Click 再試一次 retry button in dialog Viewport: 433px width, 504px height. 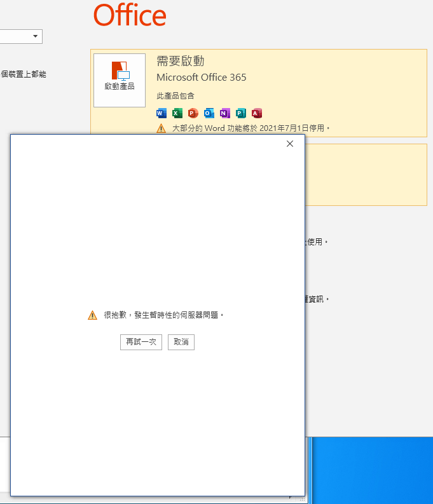point(141,342)
